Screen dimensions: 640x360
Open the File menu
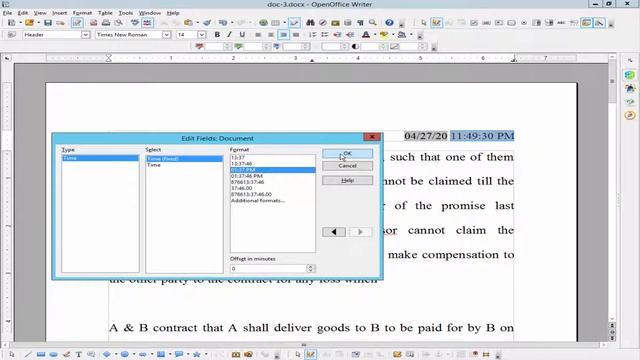coord(7,13)
